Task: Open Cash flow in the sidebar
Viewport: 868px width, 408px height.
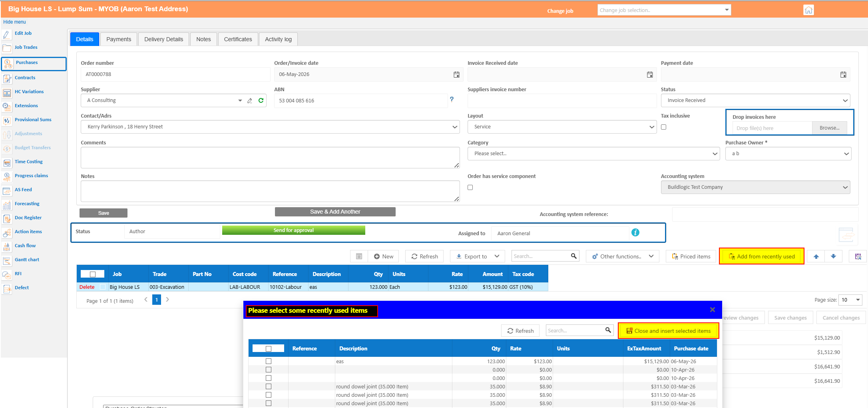Action: point(25,246)
